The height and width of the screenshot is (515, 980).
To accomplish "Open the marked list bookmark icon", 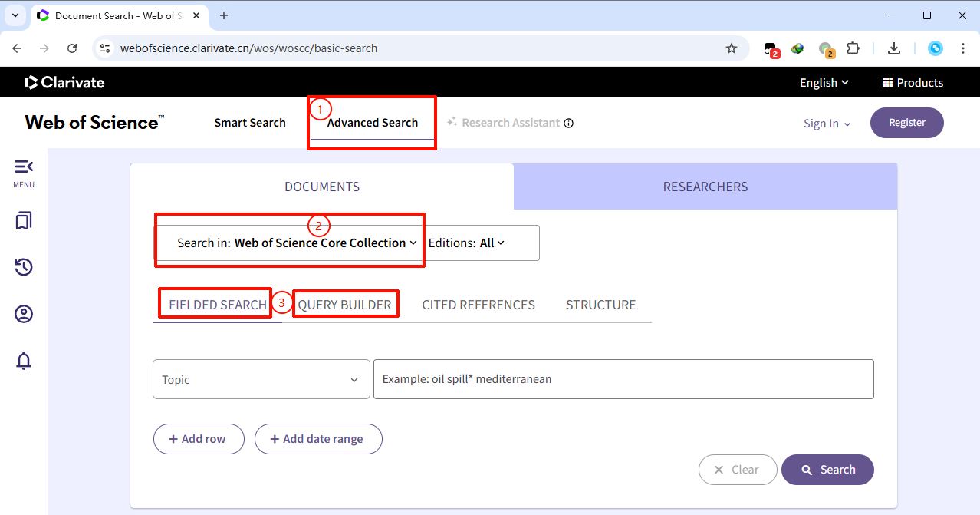I will coord(24,221).
